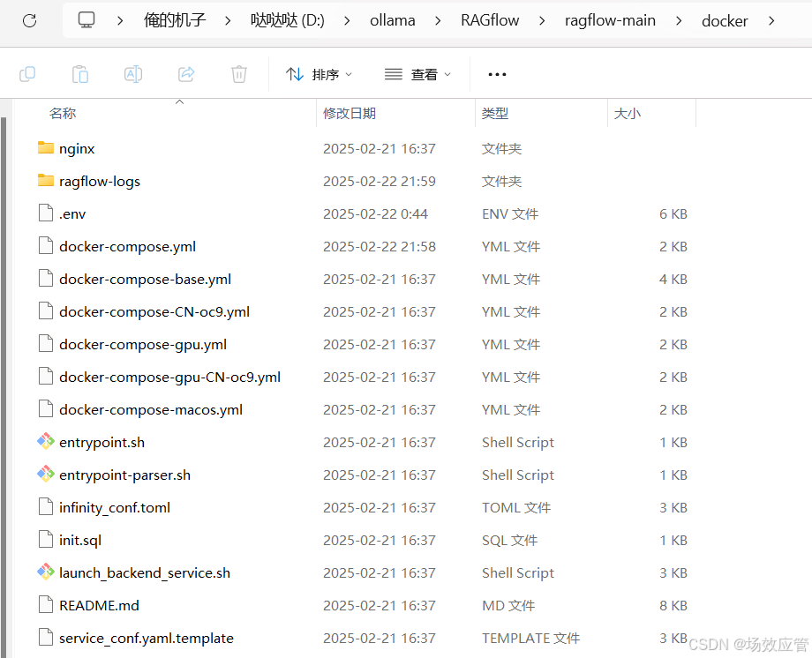This screenshot has width=812, height=658.
Task: Open the more options ellipsis menu
Action: (497, 75)
